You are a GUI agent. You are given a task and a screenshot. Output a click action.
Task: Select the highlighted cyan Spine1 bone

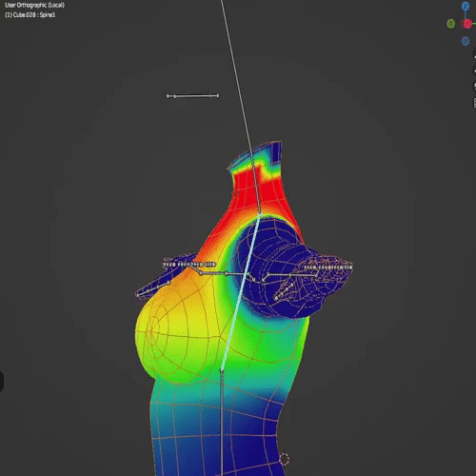point(241,292)
